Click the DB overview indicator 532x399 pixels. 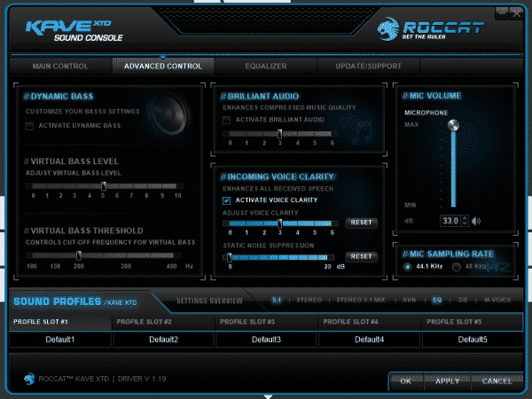[463, 300]
